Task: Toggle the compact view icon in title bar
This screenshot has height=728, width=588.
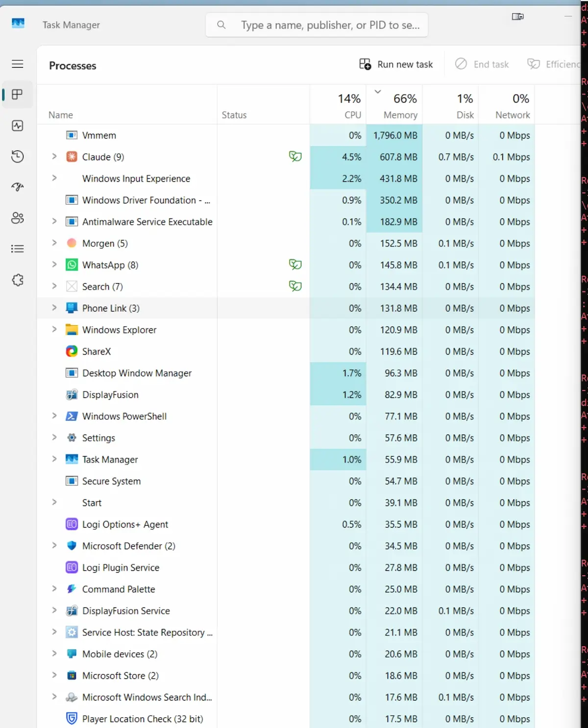Action: coord(518,17)
